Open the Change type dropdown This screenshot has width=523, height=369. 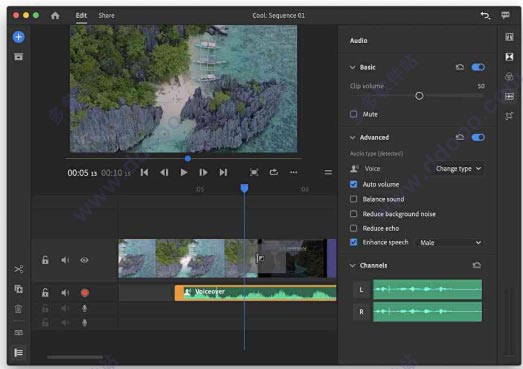coord(459,169)
